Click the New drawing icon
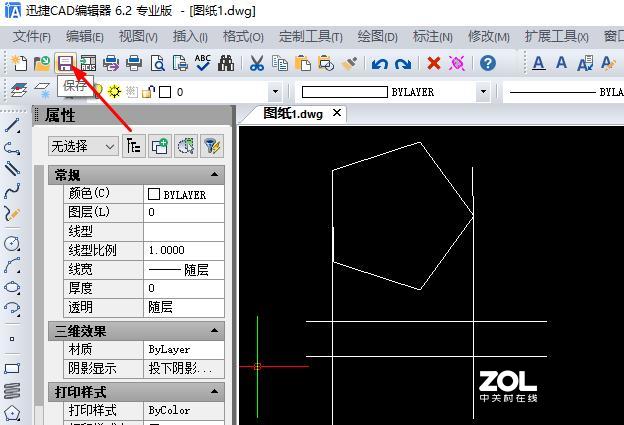This screenshot has height=425, width=624. 19,63
